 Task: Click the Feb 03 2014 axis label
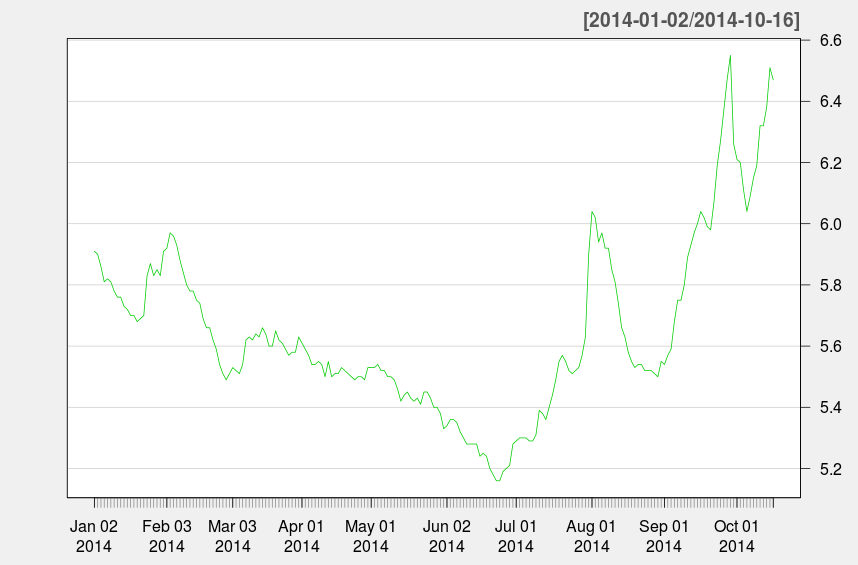point(167,536)
